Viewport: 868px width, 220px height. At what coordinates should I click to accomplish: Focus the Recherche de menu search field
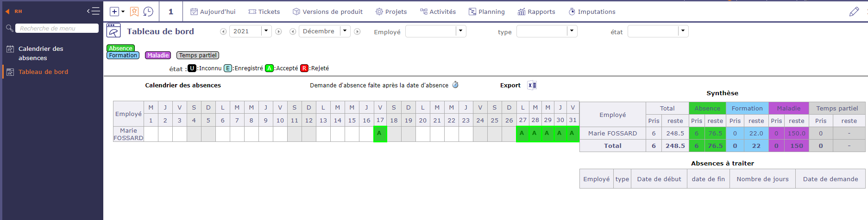point(57,28)
